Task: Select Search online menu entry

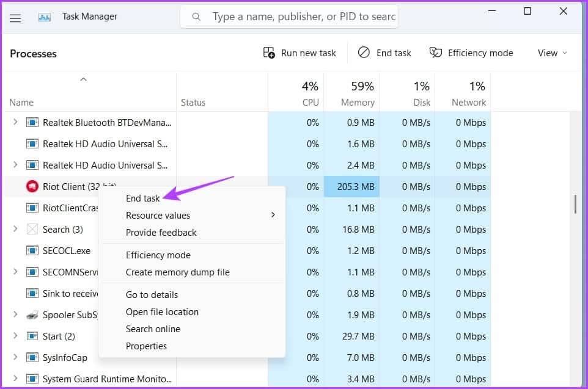Action: [153, 329]
